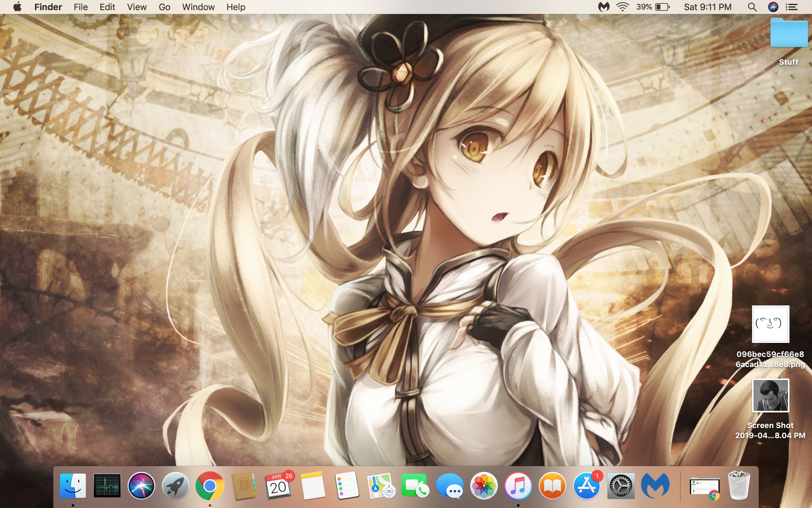The height and width of the screenshot is (508, 812).
Task: Click the Sat 9:11 PM clock
Action: click(708, 7)
